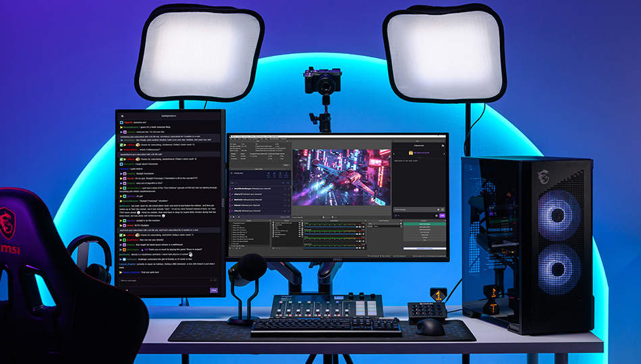
Task: Open the Scene Transitions type dropdown
Action: point(383,224)
